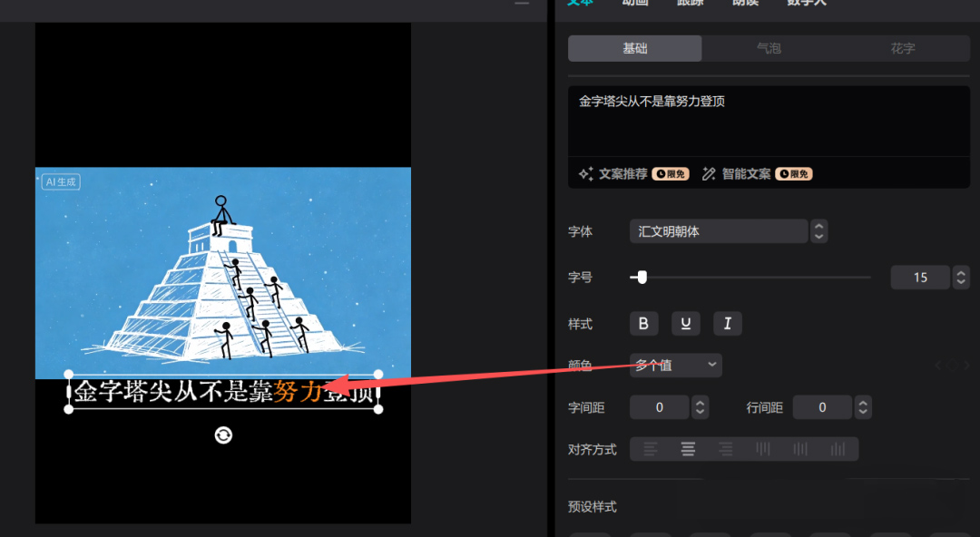The image size is (980, 537).
Task: Select center text alignment
Action: [688, 448]
